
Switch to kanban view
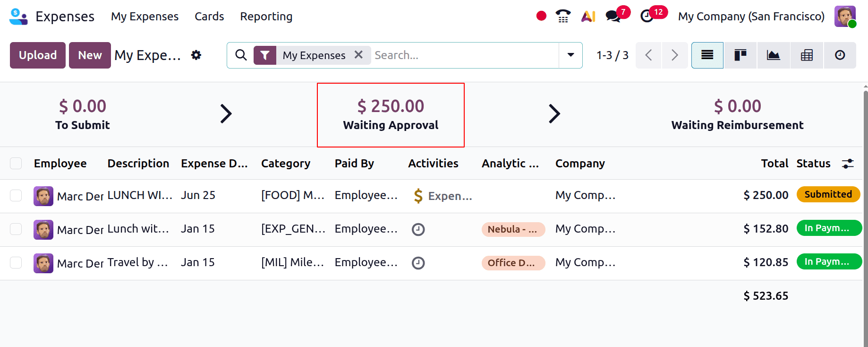click(740, 55)
